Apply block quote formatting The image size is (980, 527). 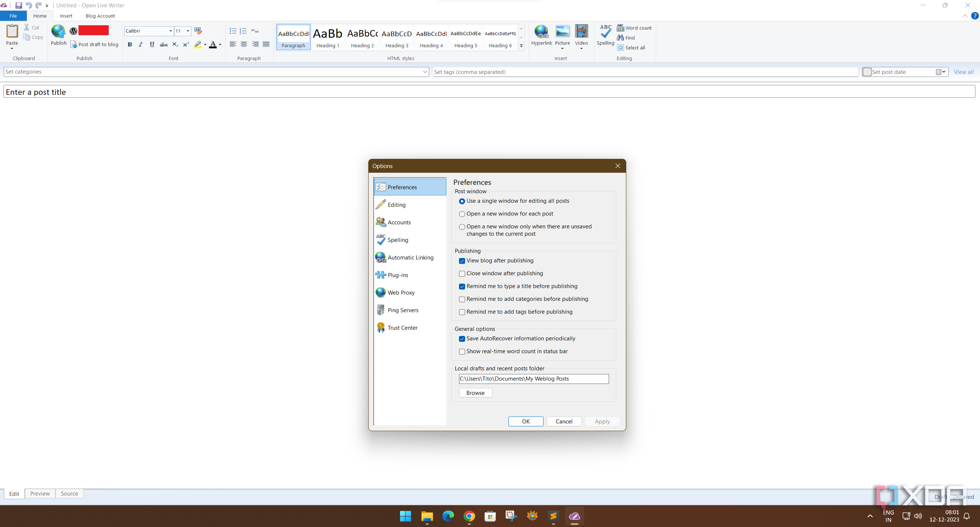click(x=255, y=31)
